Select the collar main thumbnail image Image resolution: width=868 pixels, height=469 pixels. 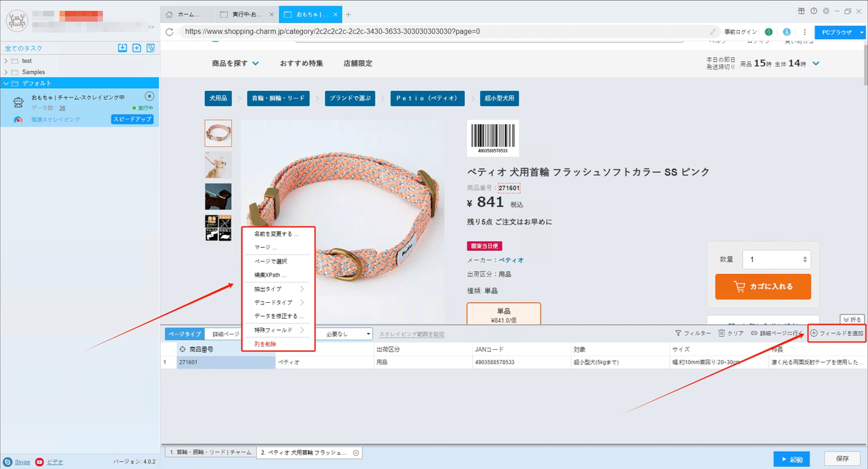pyautogui.click(x=218, y=133)
